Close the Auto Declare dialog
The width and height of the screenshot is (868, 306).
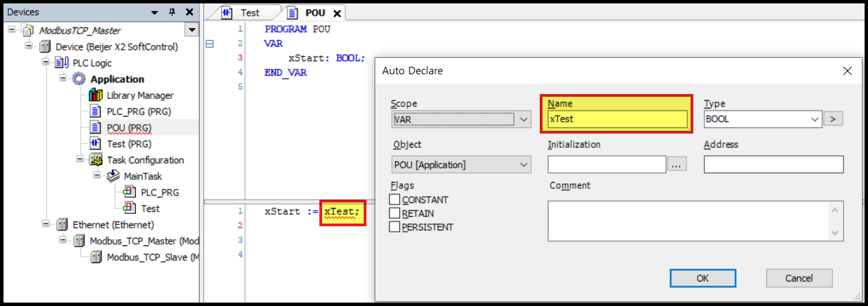tap(848, 71)
